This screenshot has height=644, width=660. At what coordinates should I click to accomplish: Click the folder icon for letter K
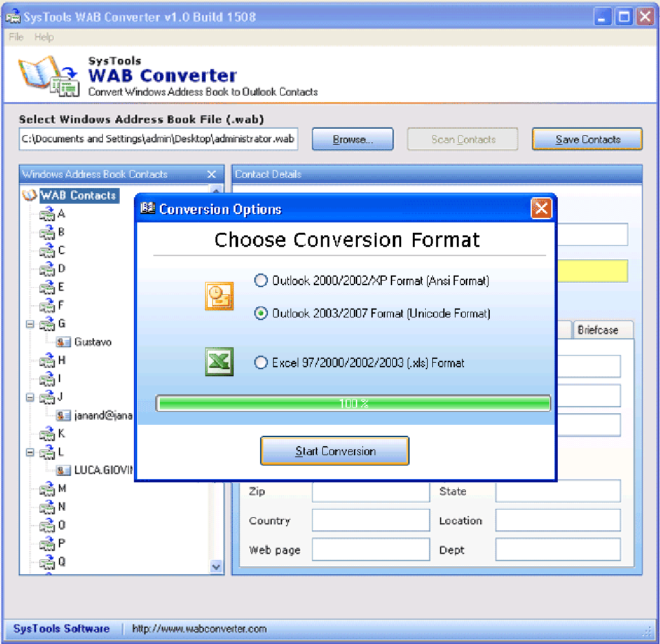[x=47, y=434]
